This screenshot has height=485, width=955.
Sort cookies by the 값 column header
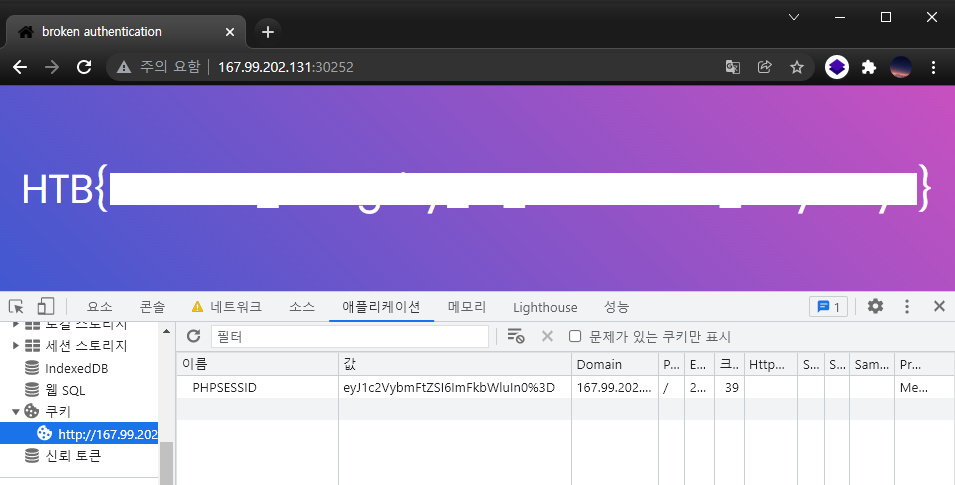point(455,364)
